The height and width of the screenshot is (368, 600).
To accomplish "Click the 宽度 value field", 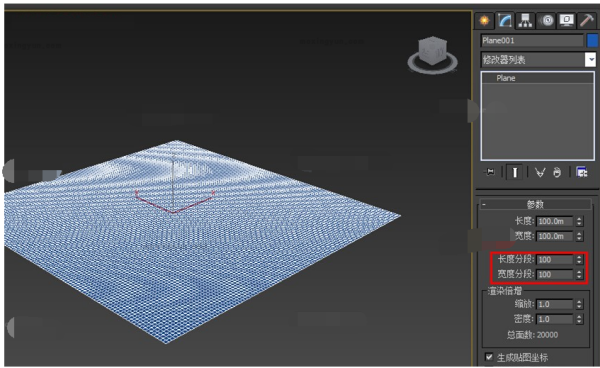I will [554, 236].
